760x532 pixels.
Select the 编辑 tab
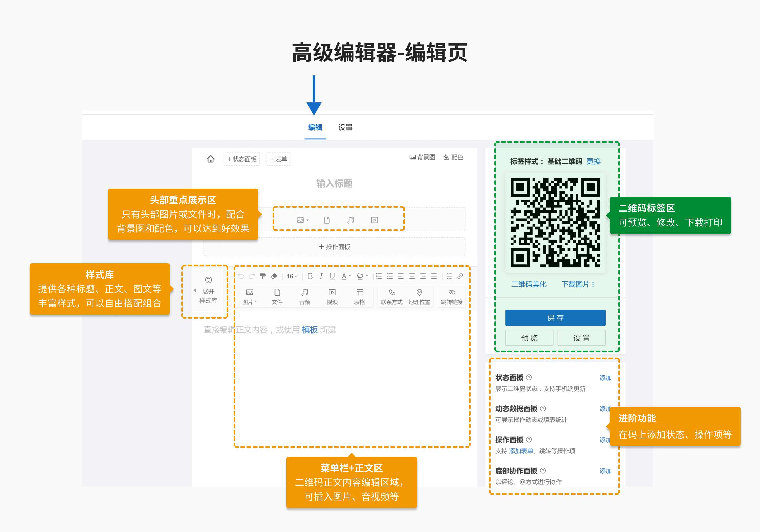pos(315,127)
